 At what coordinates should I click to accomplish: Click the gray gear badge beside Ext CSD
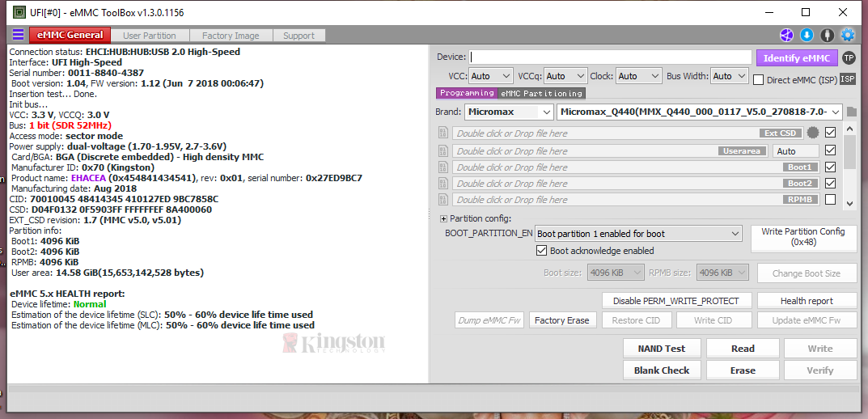coord(812,133)
